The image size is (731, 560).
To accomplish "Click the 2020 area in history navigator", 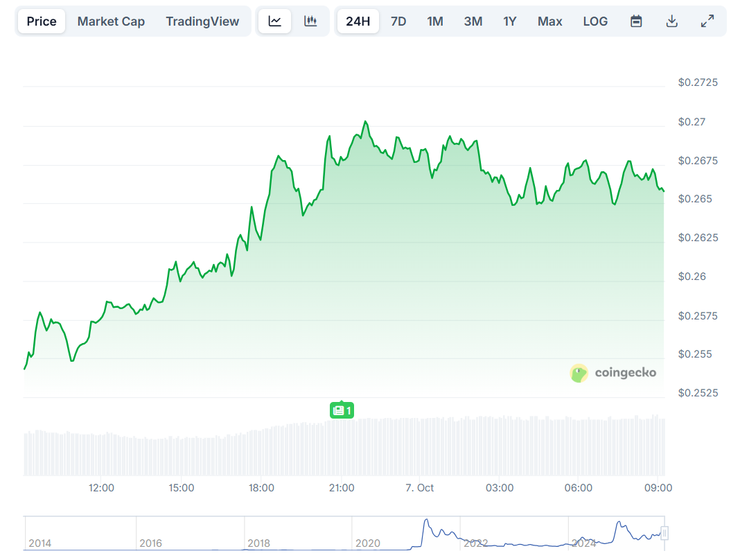I will (367, 542).
